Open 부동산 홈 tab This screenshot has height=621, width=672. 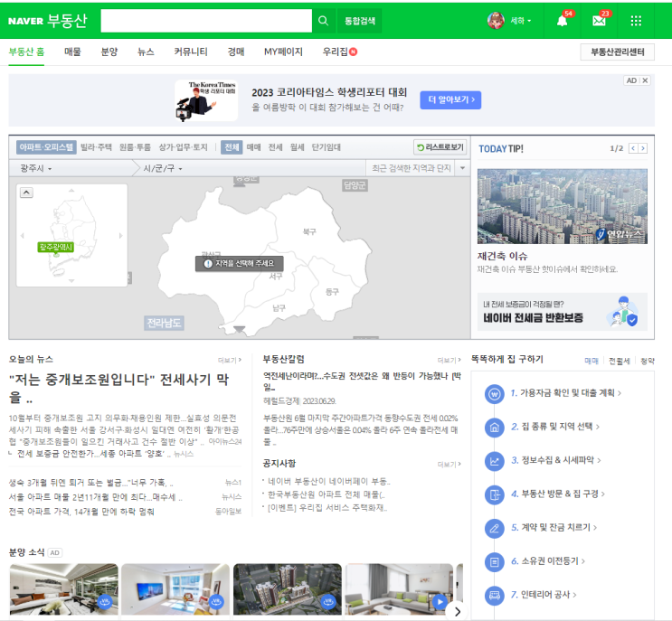pos(26,52)
